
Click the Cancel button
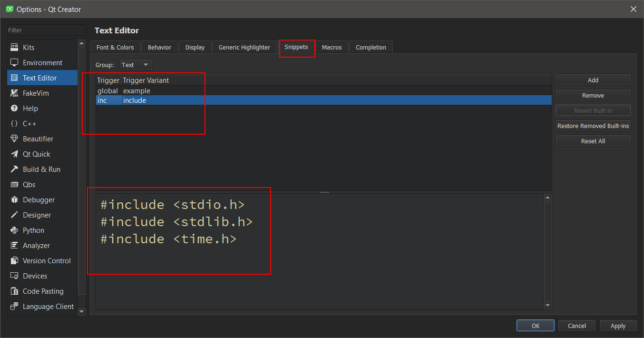(577, 326)
